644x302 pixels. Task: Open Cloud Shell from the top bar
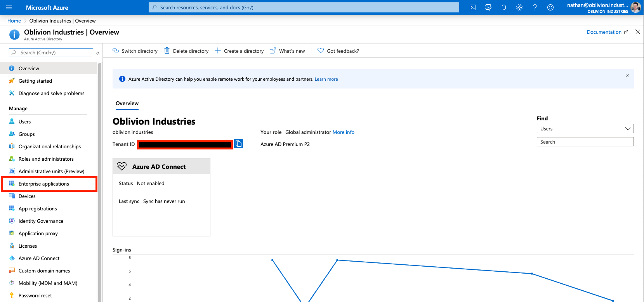pyautogui.click(x=472, y=7)
